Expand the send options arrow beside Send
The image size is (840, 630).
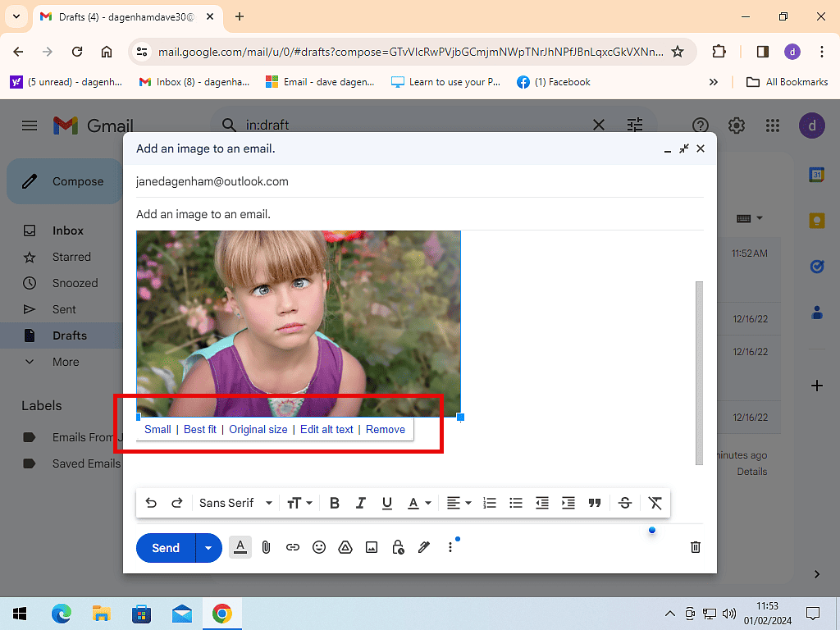(208, 548)
